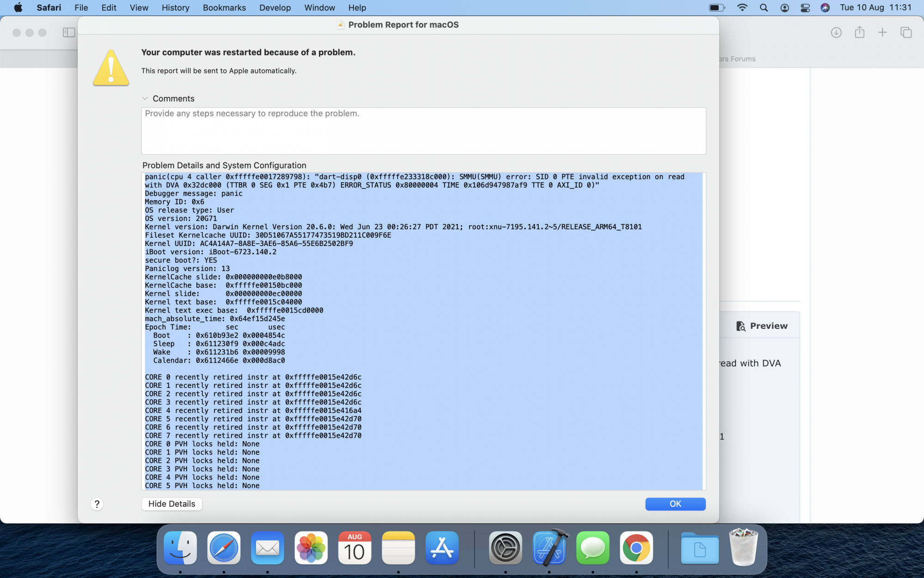Open new tab with plus icon

click(882, 32)
